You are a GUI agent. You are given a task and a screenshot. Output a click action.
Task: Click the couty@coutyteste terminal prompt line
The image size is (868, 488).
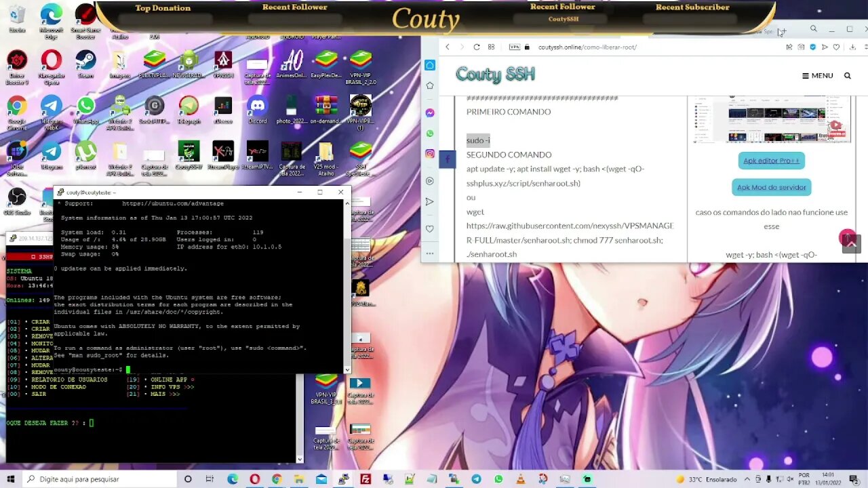(x=92, y=369)
